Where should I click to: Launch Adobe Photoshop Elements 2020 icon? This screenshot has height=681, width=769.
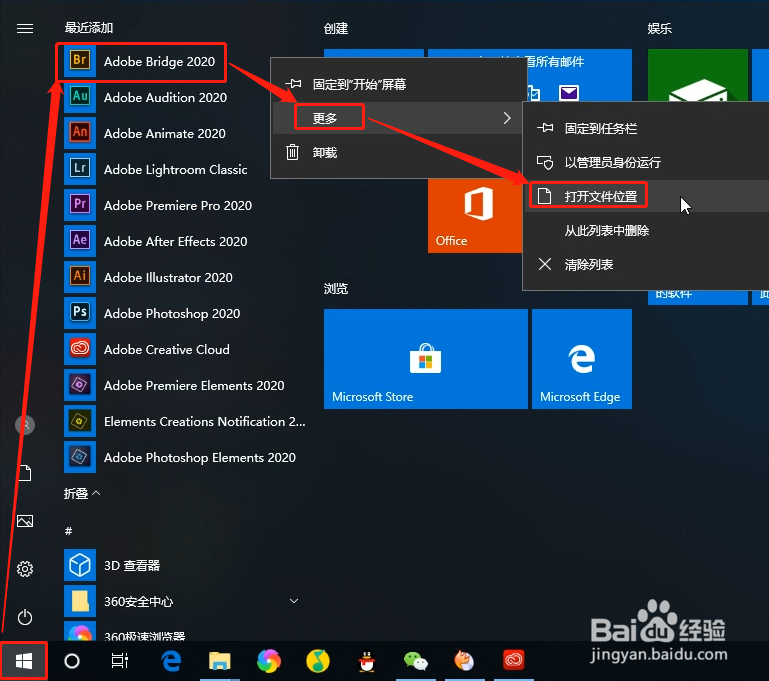point(80,457)
